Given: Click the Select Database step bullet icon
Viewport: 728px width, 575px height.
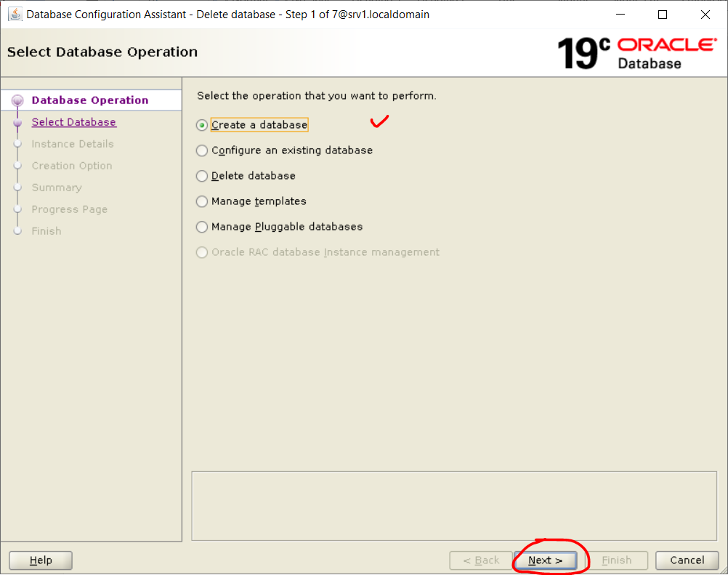Looking at the screenshot, I should pyautogui.click(x=18, y=123).
